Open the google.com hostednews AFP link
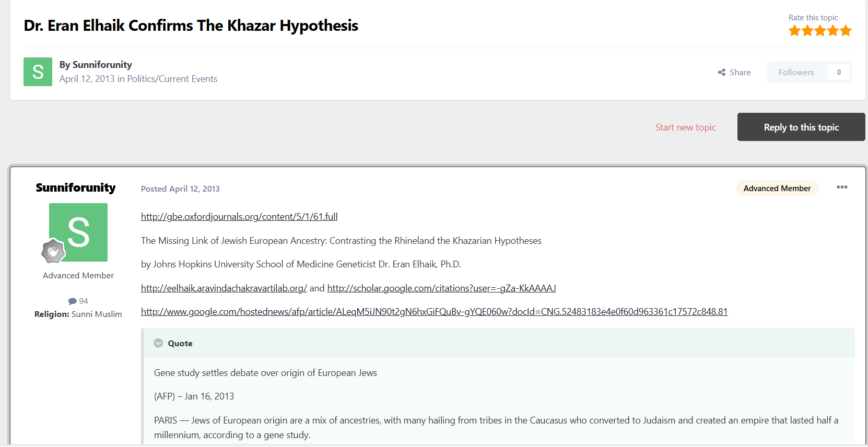Viewport: 868px width, 447px height. coord(434,312)
